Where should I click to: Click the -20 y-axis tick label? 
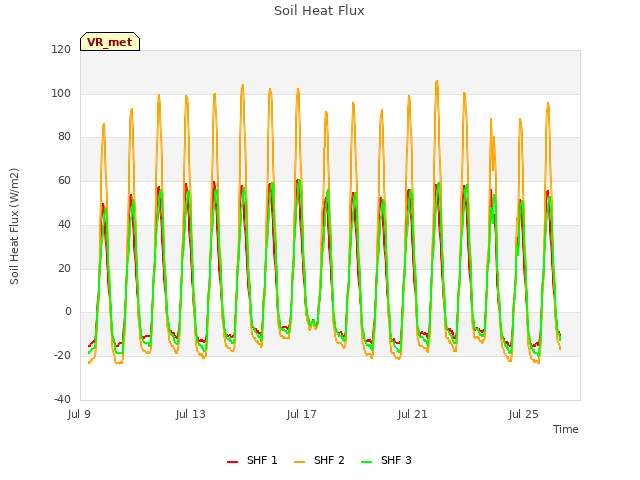pyautogui.click(x=62, y=355)
